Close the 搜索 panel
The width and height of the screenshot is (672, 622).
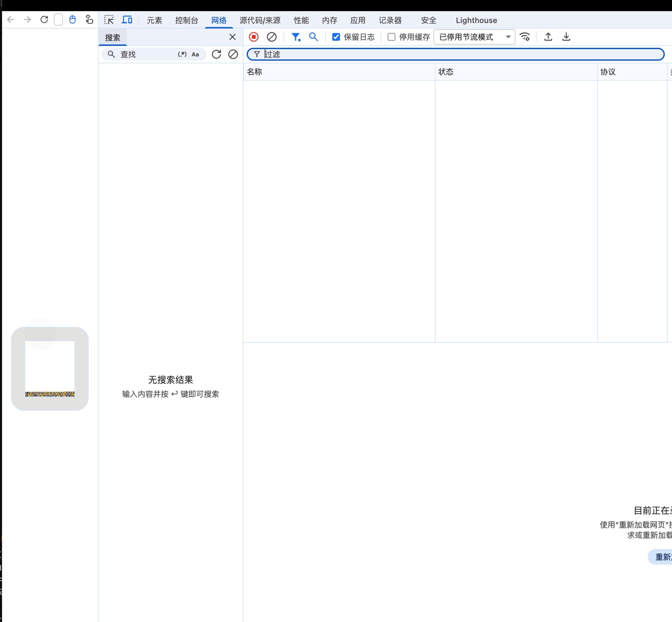pos(232,37)
